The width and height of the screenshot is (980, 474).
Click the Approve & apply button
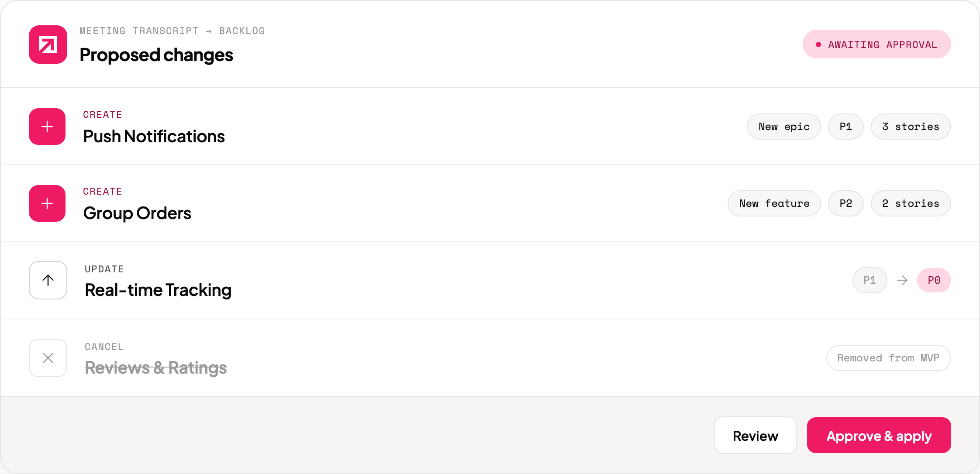[x=879, y=435]
